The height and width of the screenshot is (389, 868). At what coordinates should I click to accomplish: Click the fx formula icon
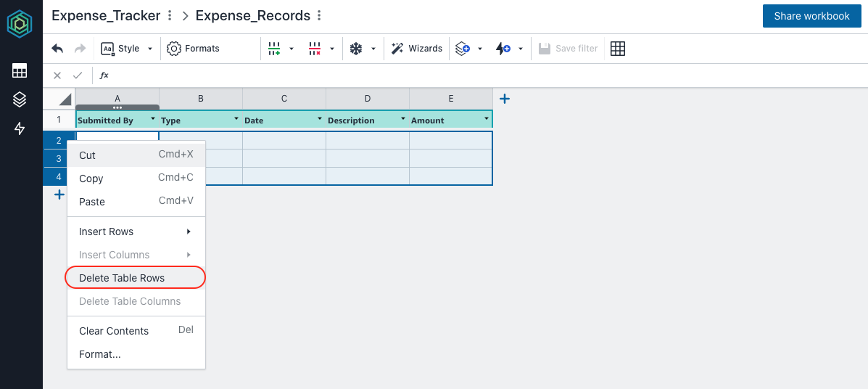(104, 75)
